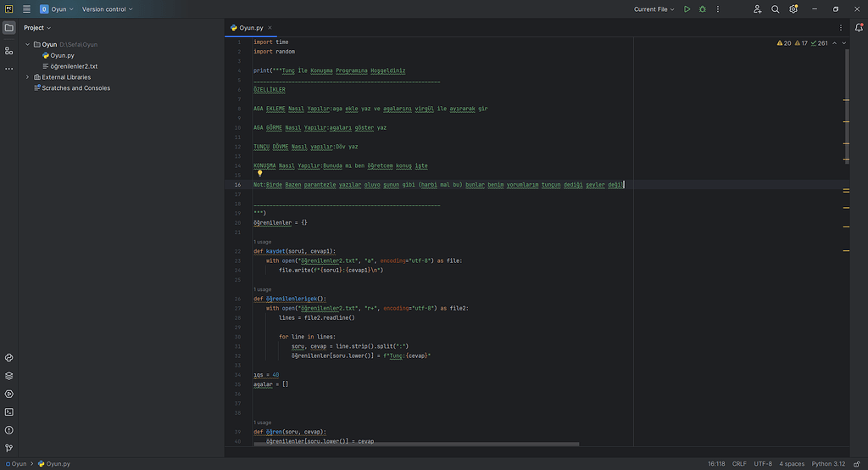Close the Oyun.py editor tab
This screenshot has height=470, width=868.
(270, 28)
